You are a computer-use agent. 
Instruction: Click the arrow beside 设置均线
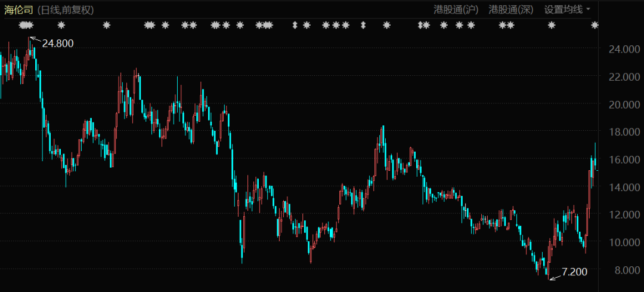coord(589,10)
